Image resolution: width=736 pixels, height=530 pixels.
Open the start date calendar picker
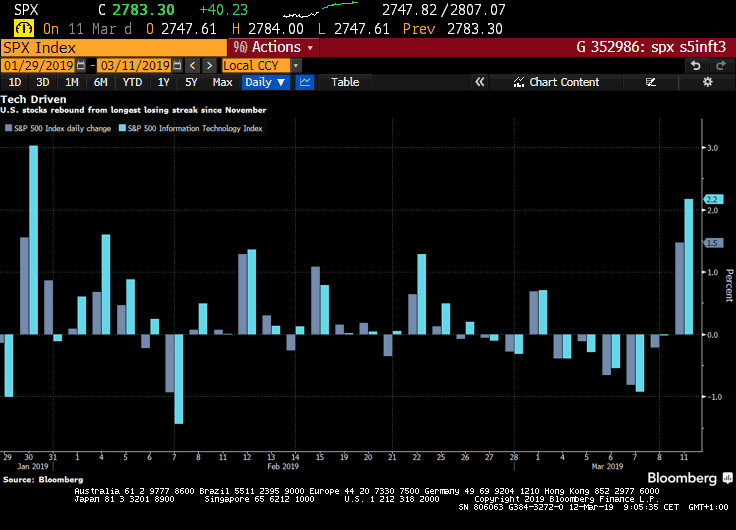pyautogui.click(x=82, y=65)
